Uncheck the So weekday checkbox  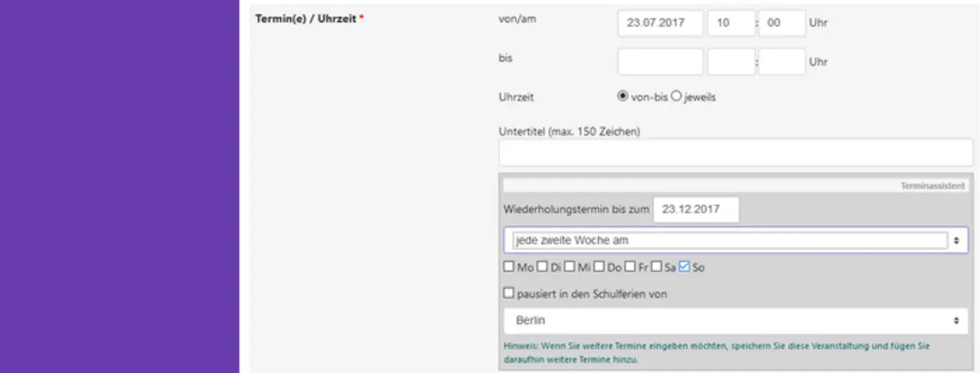pyautogui.click(x=684, y=267)
